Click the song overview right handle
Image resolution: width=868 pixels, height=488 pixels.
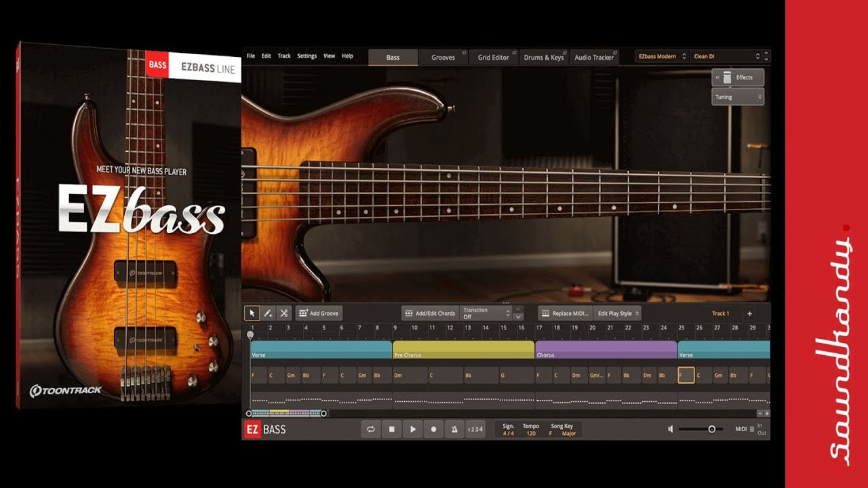[x=323, y=413]
